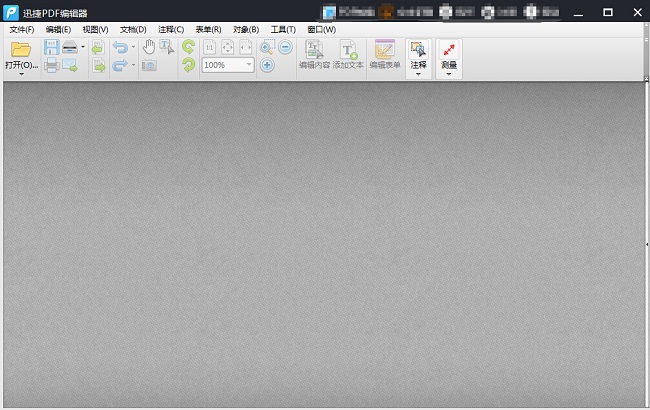Minimize the PDF editor window
Screen dimensions: 650x410
(578, 13)
